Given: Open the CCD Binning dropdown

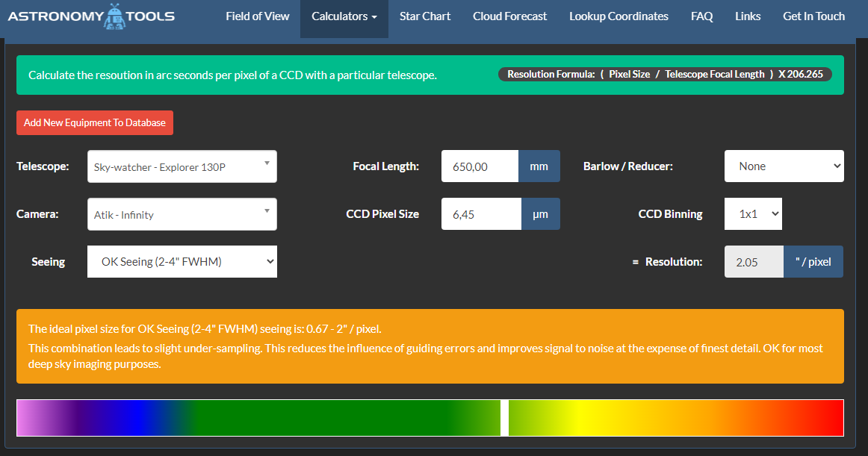Looking at the screenshot, I should coord(753,213).
